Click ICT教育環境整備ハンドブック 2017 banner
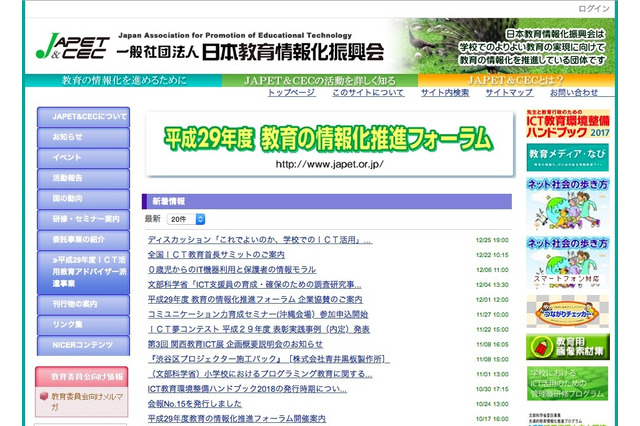The width and height of the screenshot is (640, 426). [568, 124]
